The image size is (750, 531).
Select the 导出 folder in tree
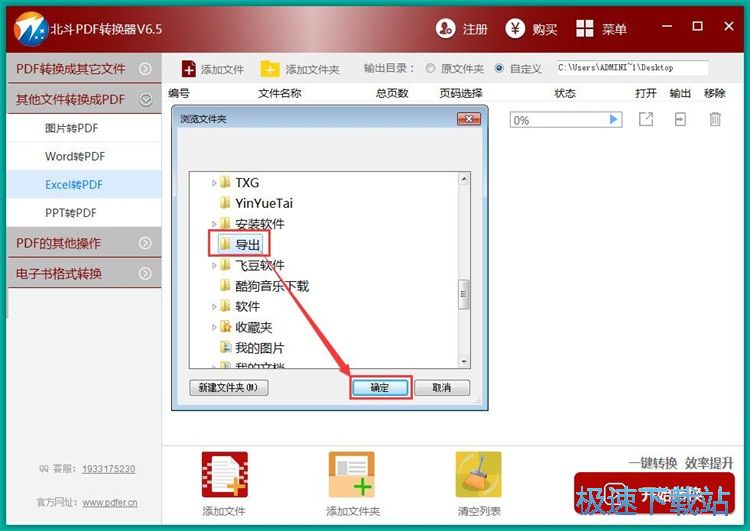(239, 244)
